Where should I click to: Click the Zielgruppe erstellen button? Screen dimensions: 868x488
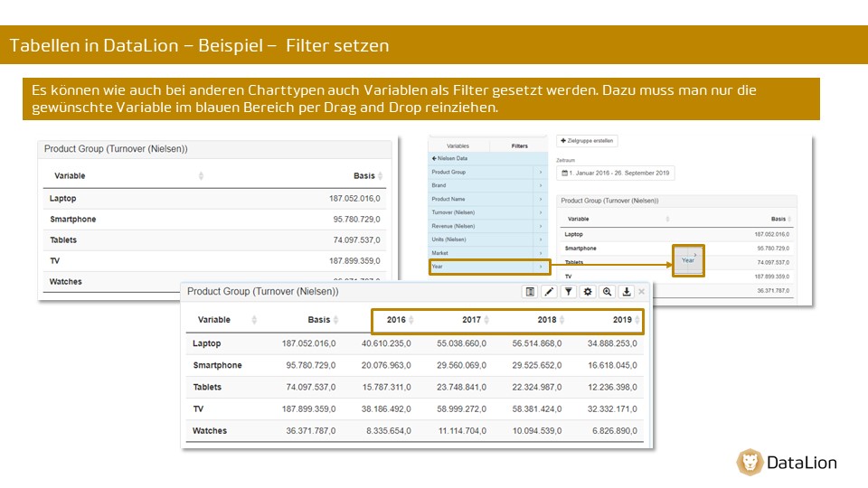pyautogui.click(x=587, y=141)
